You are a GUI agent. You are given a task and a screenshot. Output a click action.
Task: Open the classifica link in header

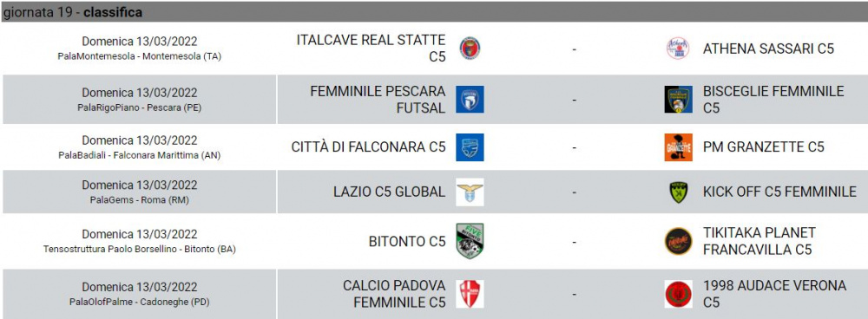point(112,12)
